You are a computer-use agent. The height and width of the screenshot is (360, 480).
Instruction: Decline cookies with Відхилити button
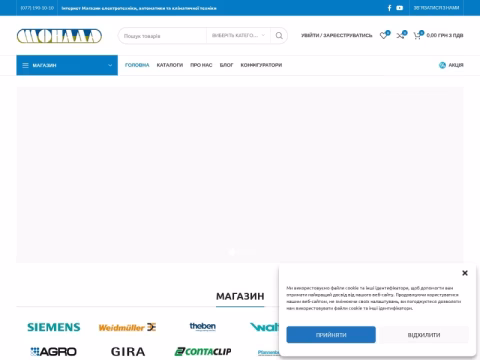[x=424, y=335]
